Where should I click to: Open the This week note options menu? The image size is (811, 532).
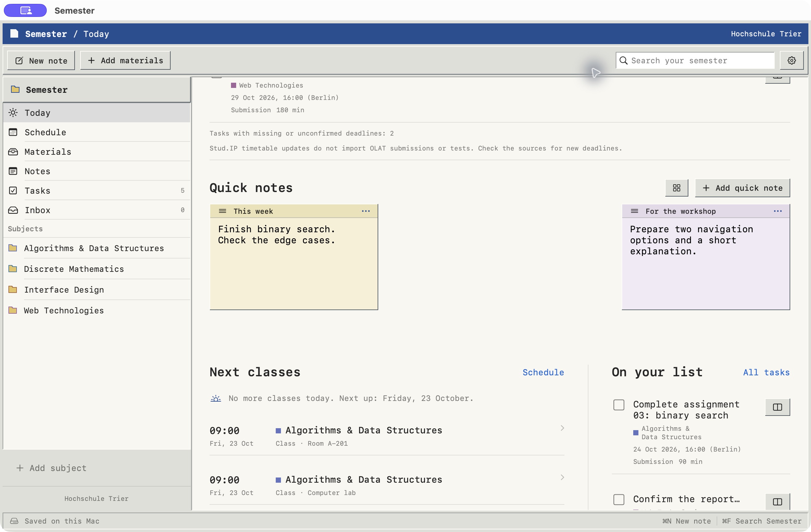pos(366,211)
